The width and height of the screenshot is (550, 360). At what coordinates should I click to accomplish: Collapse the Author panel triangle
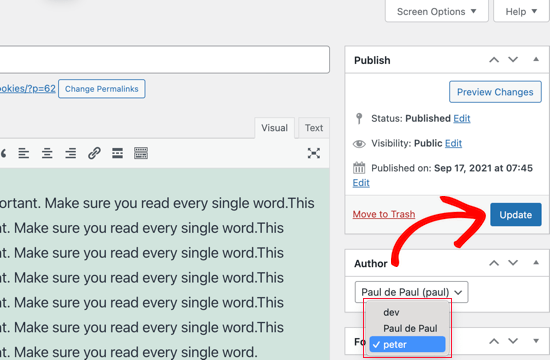click(x=536, y=262)
